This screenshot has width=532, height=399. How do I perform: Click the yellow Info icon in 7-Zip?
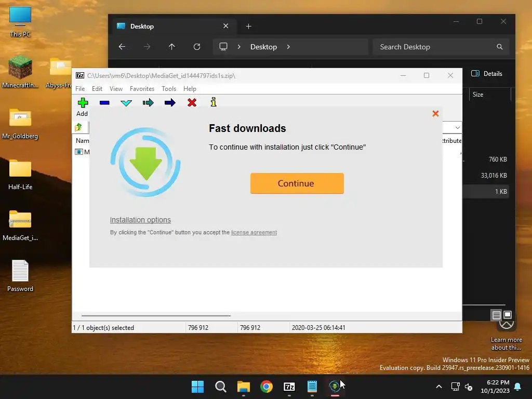click(x=214, y=102)
